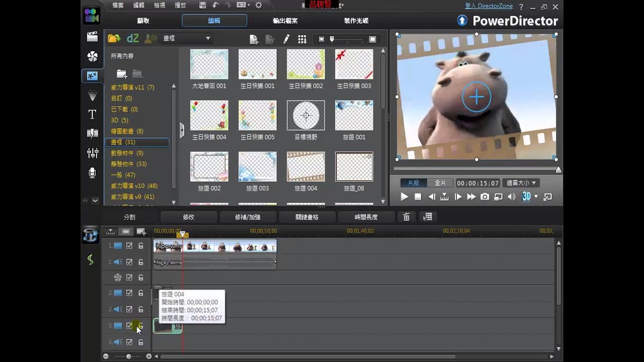Click the room list up chevron
Screen dimensions: 644x362
tap(85, 201)
